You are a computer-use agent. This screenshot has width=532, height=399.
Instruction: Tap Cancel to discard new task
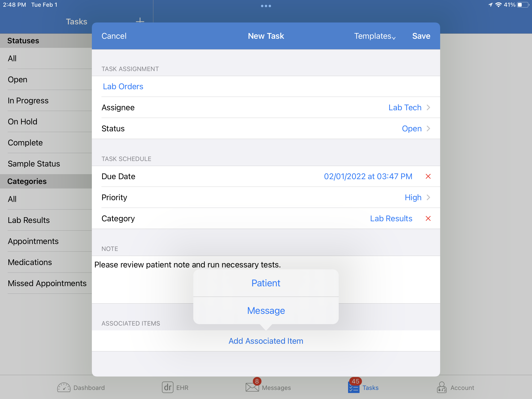pos(114,36)
